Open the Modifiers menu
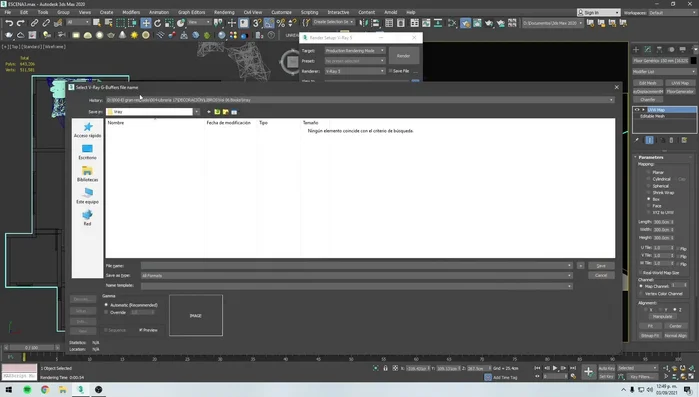 click(131, 12)
